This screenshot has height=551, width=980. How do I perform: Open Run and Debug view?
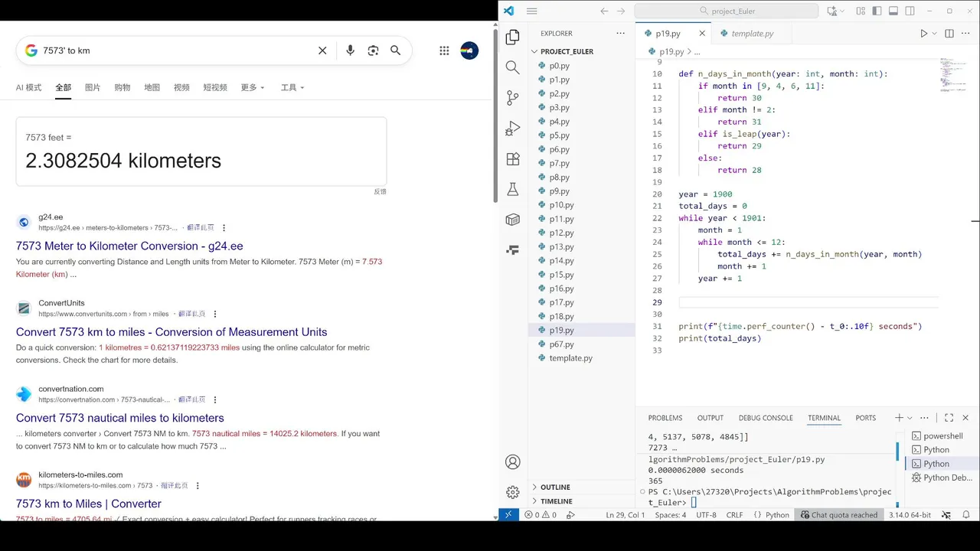point(513,129)
